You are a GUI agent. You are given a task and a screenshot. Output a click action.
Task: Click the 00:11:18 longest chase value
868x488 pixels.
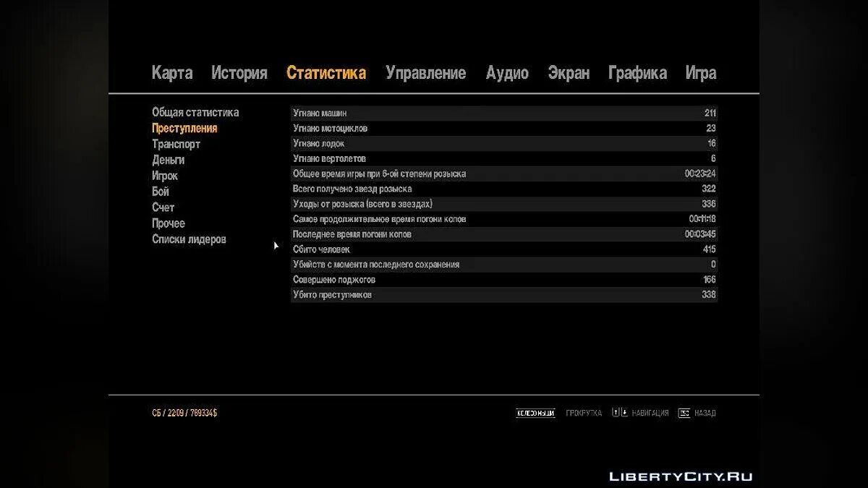pyautogui.click(x=702, y=219)
